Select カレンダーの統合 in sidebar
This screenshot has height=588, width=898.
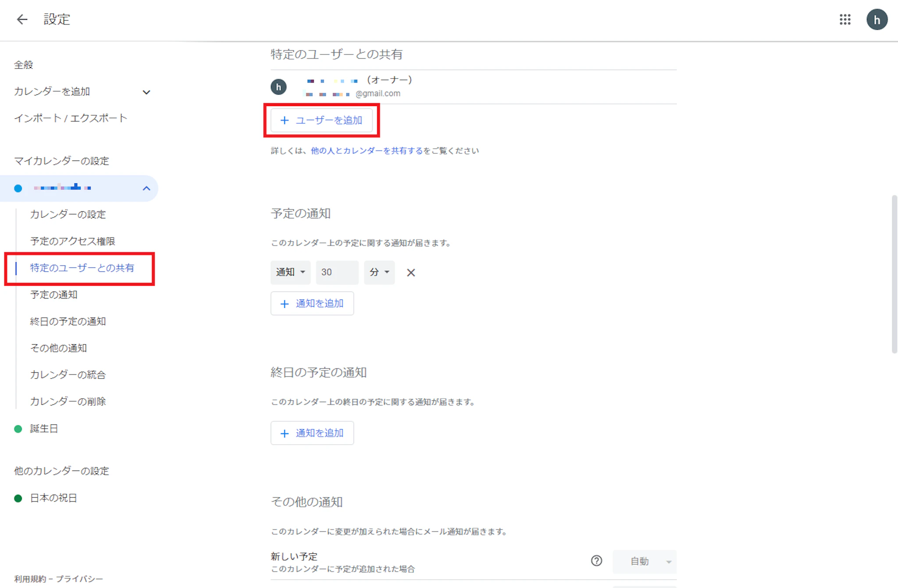pos(68,375)
